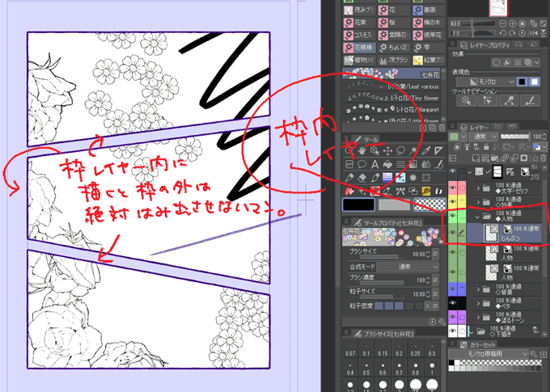This screenshot has width=550, height=392.
Task: Toggle visibility of 塗るトーン folder
Action: [452, 318]
